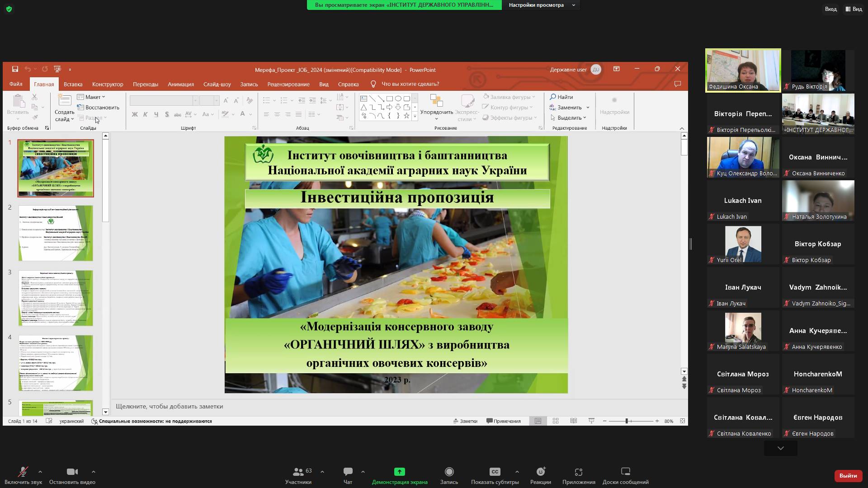Click Slide Sorter view icon in status bar
868x488 pixels.
click(x=556, y=421)
